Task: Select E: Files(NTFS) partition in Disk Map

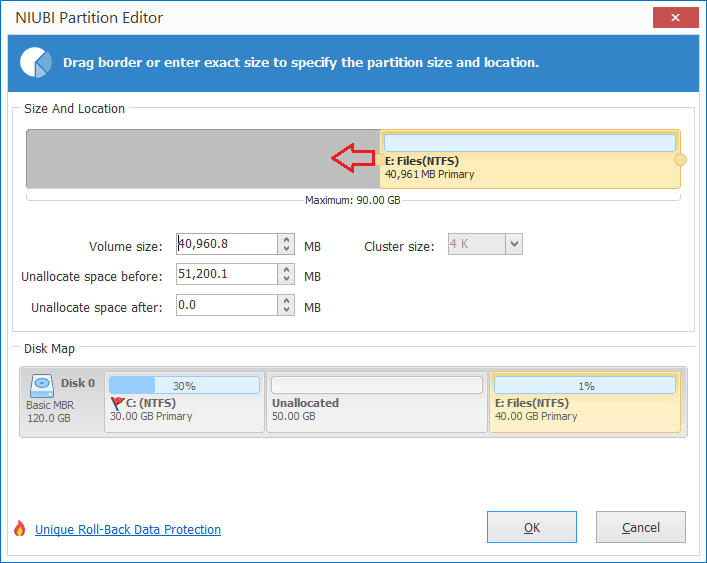Action: [x=585, y=402]
